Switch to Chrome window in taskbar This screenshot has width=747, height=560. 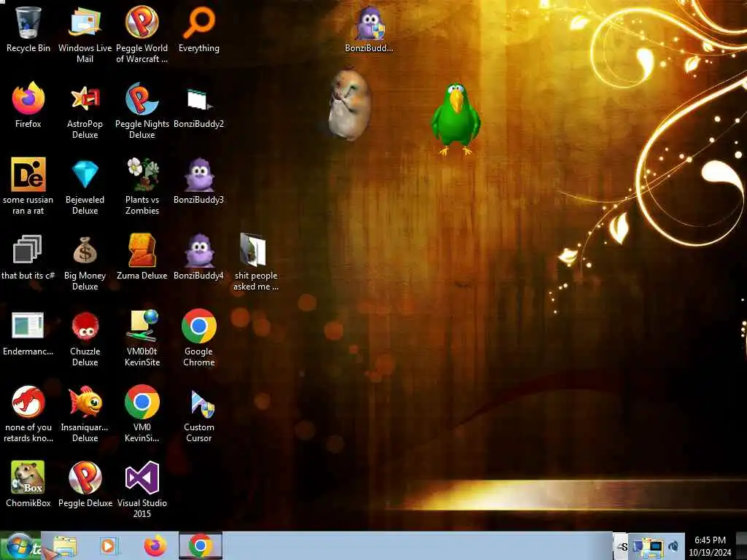pyautogui.click(x=201, y=545)
